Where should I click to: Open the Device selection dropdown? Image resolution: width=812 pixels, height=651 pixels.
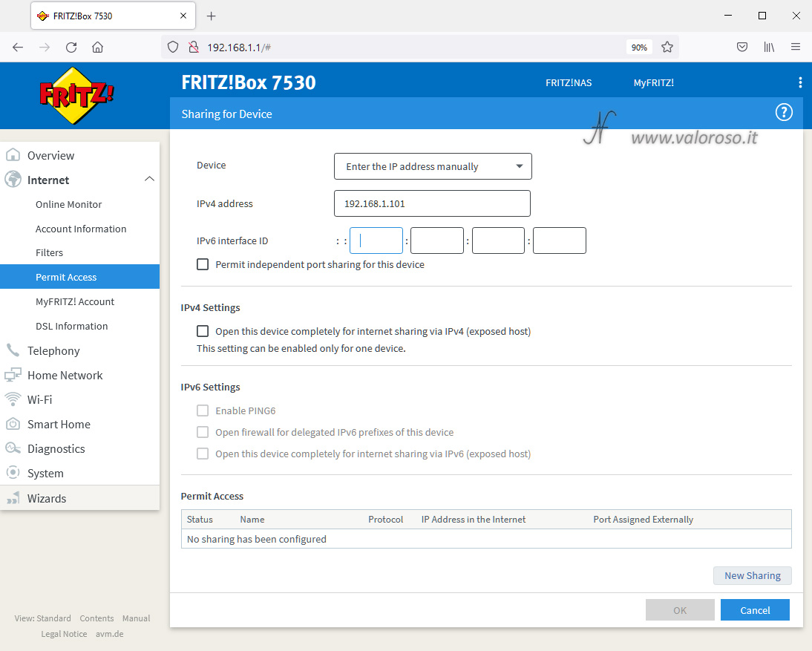[x=433, y=166]
